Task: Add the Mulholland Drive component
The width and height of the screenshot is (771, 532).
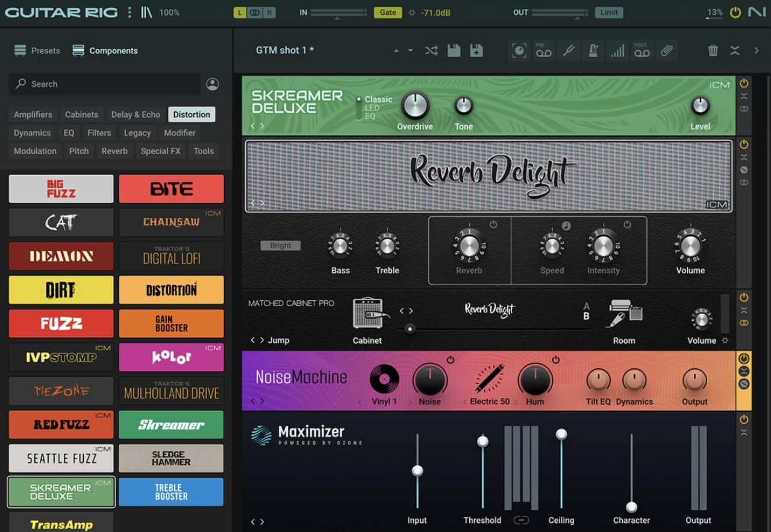Action: [171, 391]
